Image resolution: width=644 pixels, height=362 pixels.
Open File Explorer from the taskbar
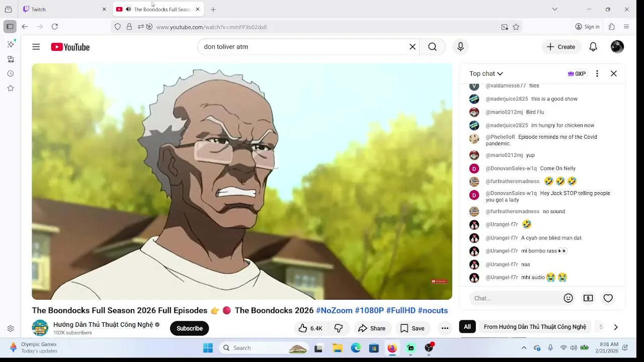[338, 348]
